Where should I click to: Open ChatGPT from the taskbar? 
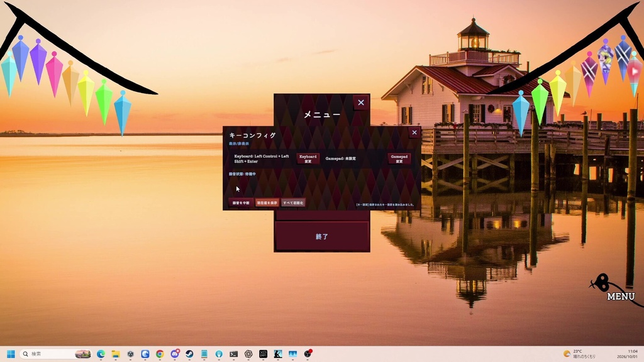(x=248, y=354)
